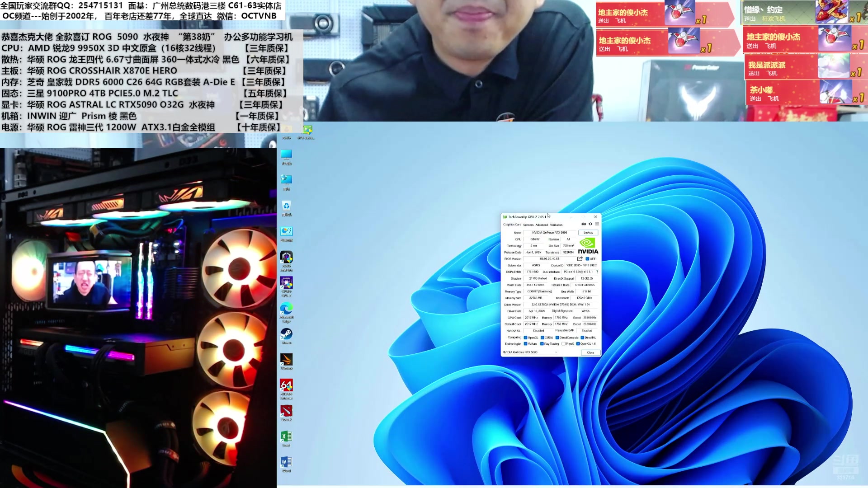Click GPU-Z title bar app icon
The image size is (868, 488).
tap(505, 217)
